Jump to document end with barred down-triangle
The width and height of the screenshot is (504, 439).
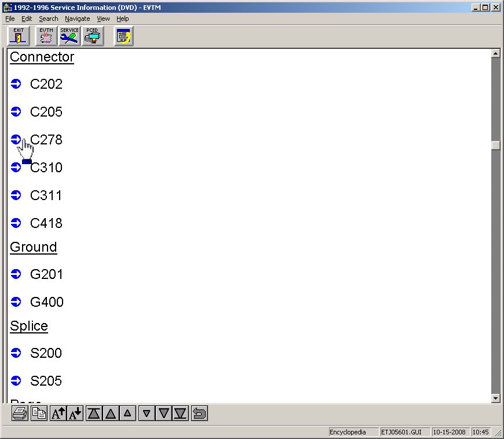pyautogui.click(x=180, y=413)
